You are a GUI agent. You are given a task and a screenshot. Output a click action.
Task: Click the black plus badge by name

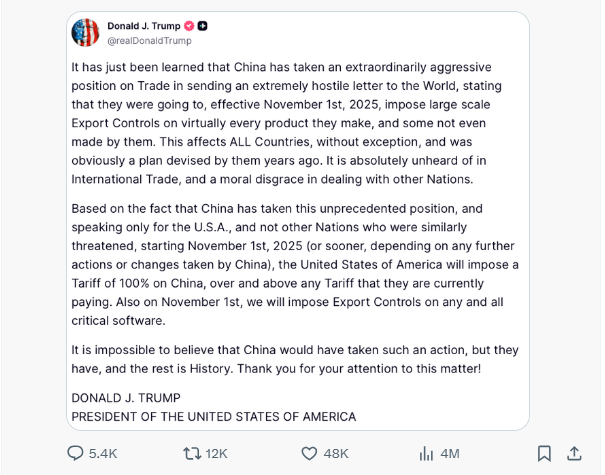pos(203,26)
